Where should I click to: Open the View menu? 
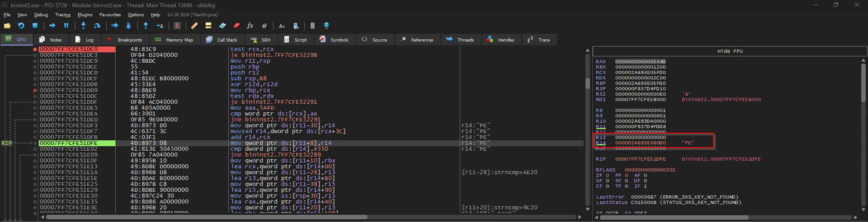pyautogui.click(x=22, y=15)
